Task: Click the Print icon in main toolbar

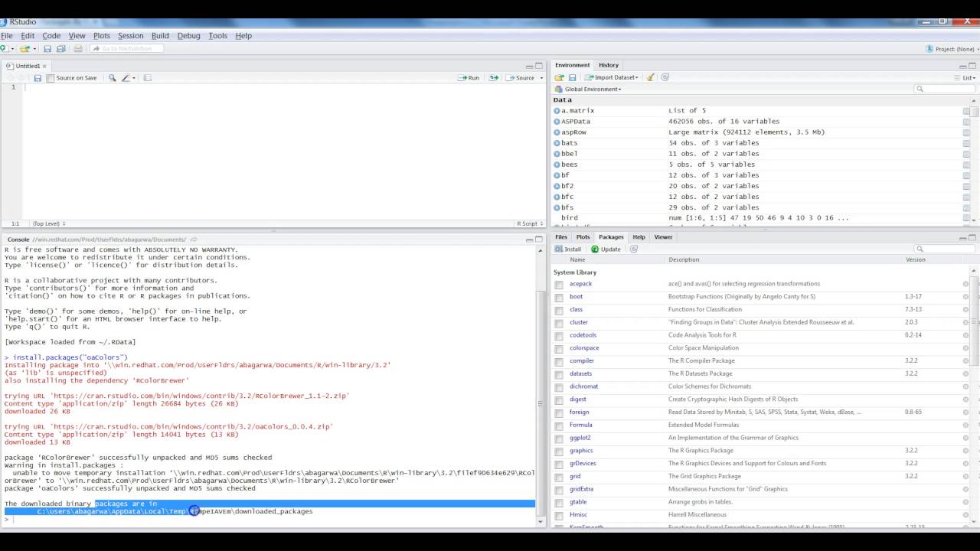Action: pyautogui.click(x=78, y=49)
